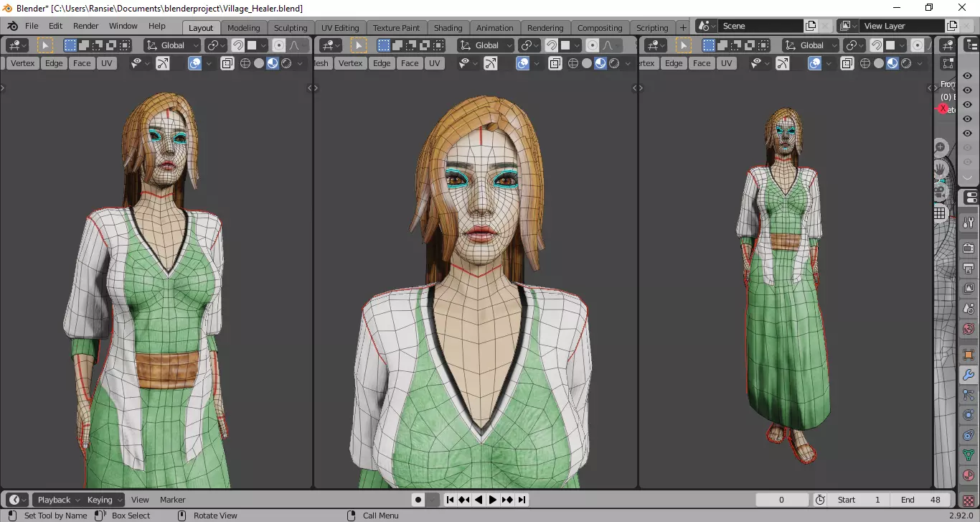
Task: Open the Output properties tab
Action: [969, 269]
